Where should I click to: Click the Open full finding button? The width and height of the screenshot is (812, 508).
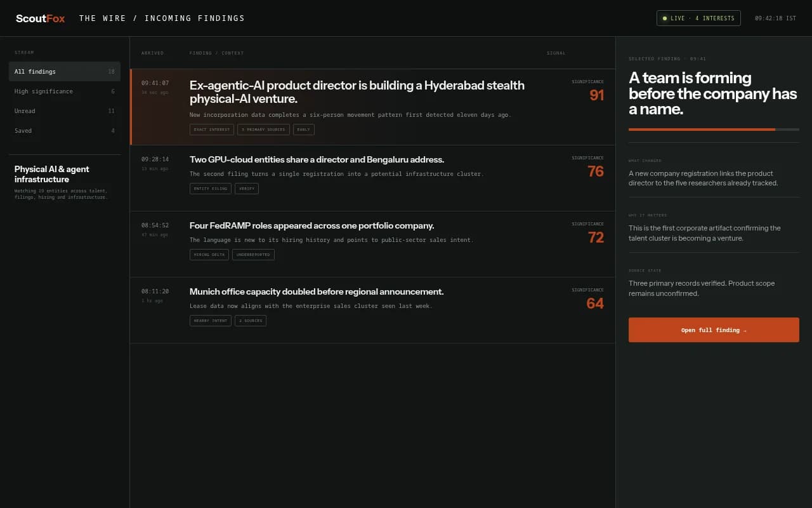pyautogui.click(x=714, y=330)
